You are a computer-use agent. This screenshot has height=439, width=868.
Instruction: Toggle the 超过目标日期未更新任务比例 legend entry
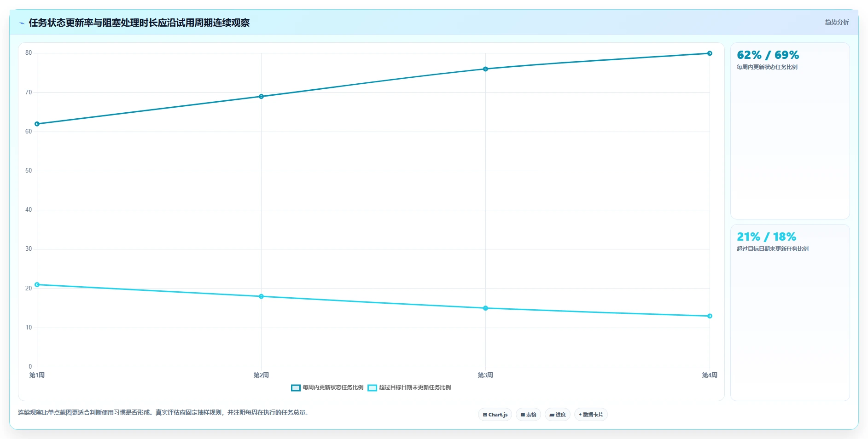tap(409, 387)
